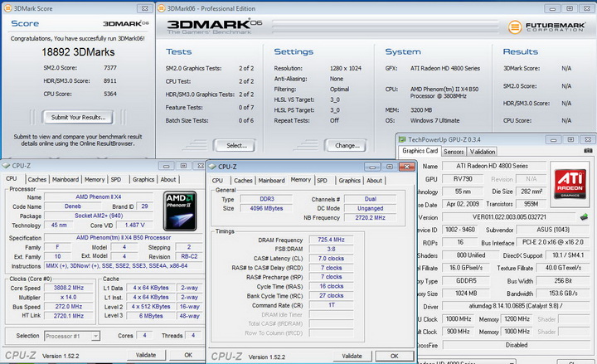This screenshot has height=364, width=597.
Task: Click CAS# Latency 7.0 clocks value
Action: [331, 259]
